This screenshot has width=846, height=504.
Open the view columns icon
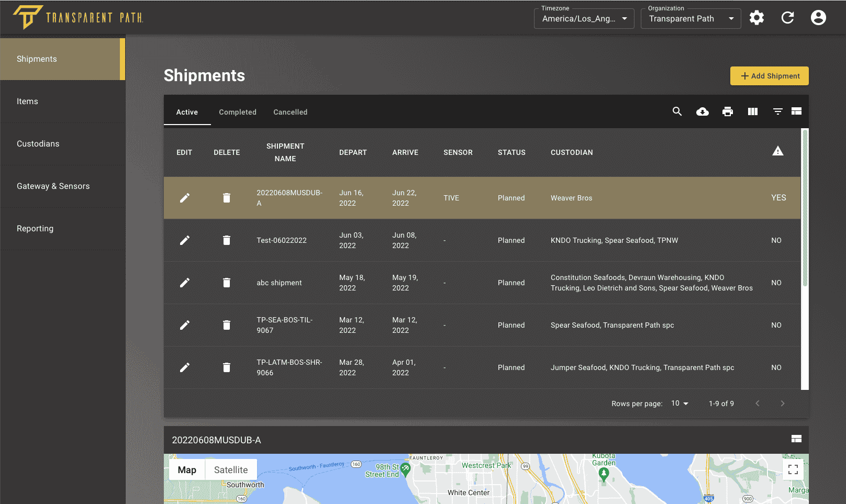(752, 111)
